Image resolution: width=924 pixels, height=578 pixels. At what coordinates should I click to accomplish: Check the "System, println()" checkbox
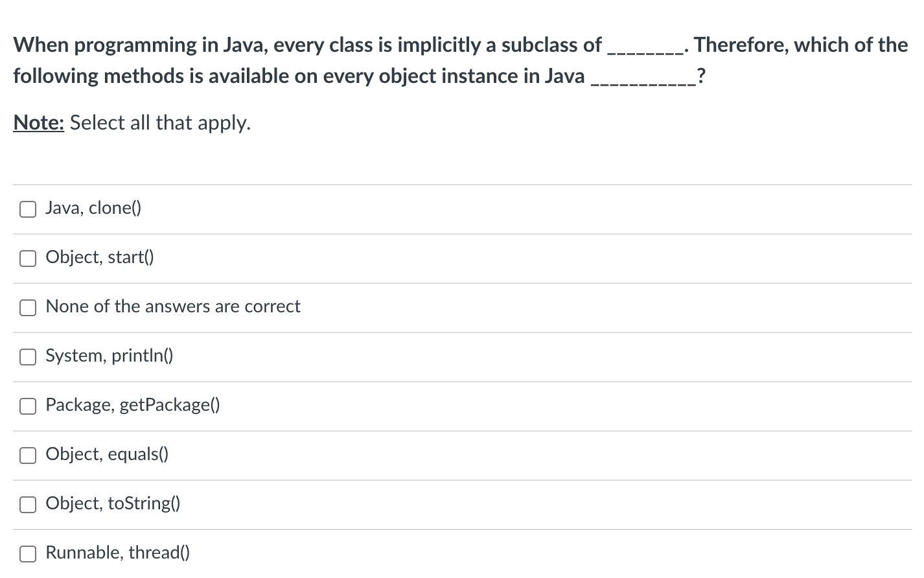[27, 356]
